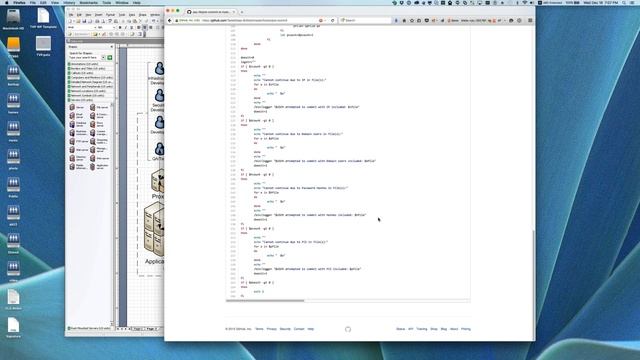Open the Bookmarks menu in the menu bar
This screenshot has height=360, width=640.
pos(89,2)
